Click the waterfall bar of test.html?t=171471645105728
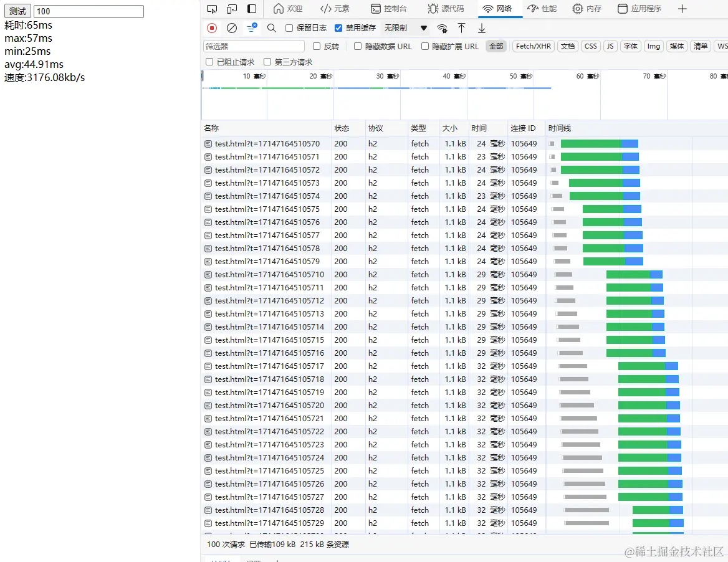The image size is (728, 562). pyautogui.click(x=658, y=510)
